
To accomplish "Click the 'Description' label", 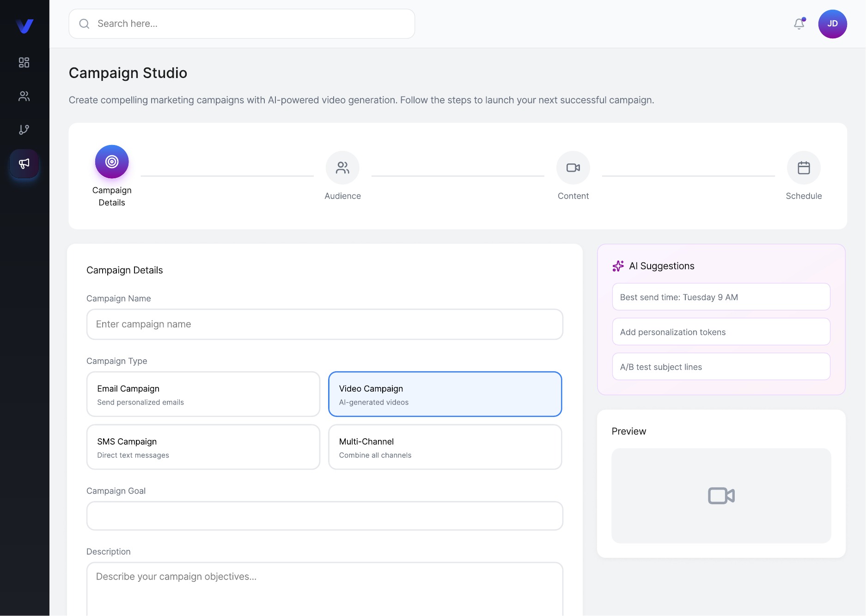I will tap(109, 552).
